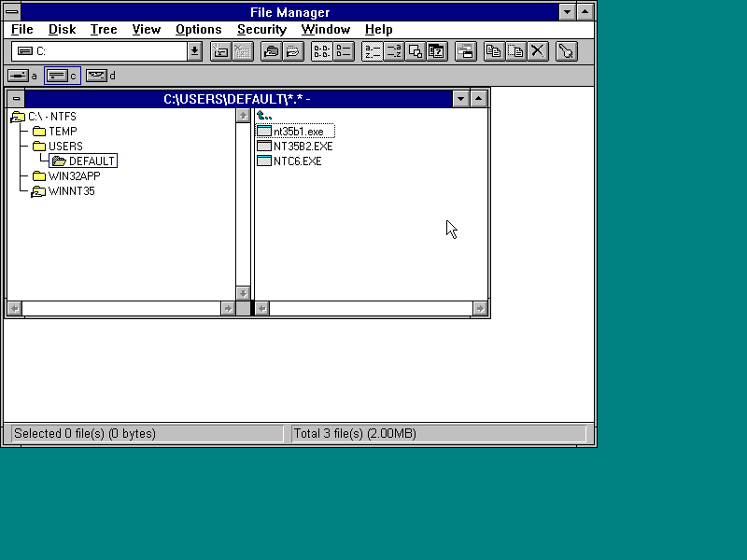Click file pane scroll right arrow
This screenshot has width=747, height=560.
point(480,309)
